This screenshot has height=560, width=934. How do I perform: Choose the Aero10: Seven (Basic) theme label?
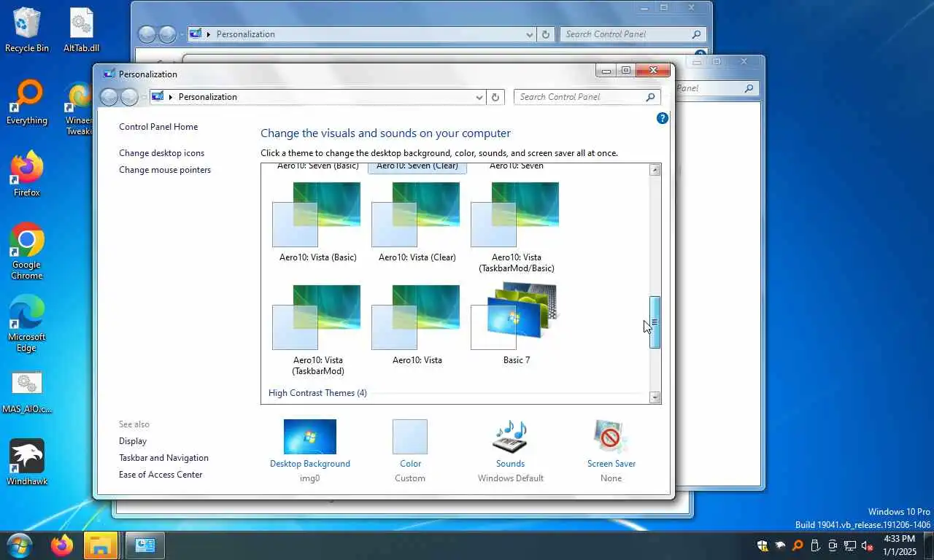tap(318, 166)
